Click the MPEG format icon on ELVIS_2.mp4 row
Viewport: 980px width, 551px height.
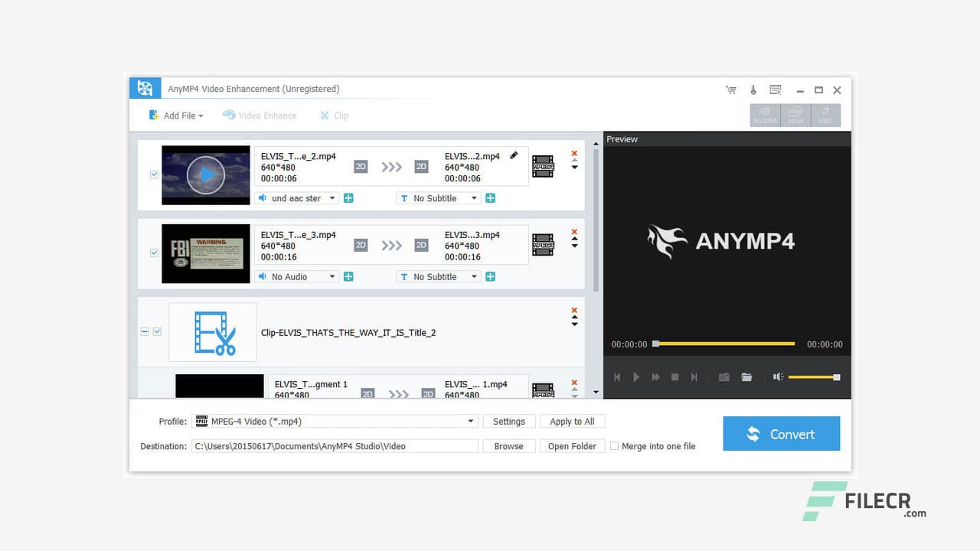(543, 166)
